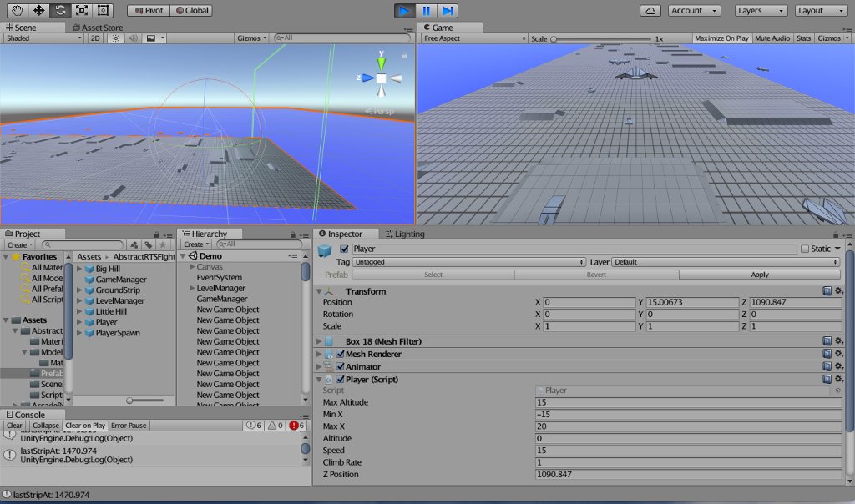Click the Position Y value field

tap(692, 302)
